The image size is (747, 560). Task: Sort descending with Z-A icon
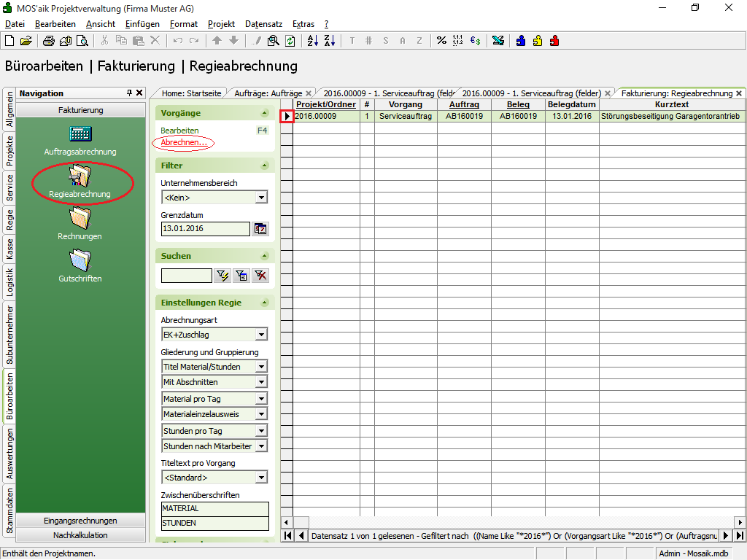330,41
